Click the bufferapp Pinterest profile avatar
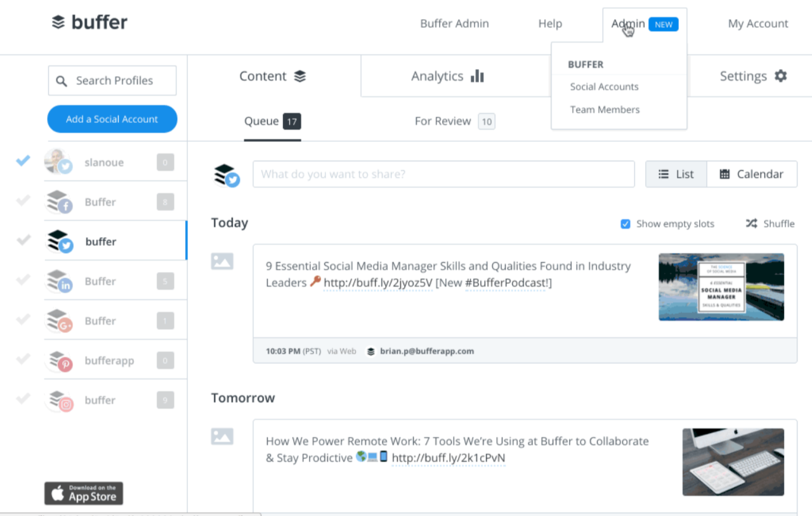Screen dimensions: 812x516 [59, 361]
